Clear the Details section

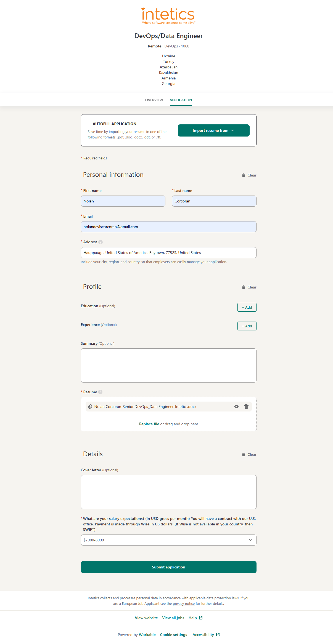249,455
